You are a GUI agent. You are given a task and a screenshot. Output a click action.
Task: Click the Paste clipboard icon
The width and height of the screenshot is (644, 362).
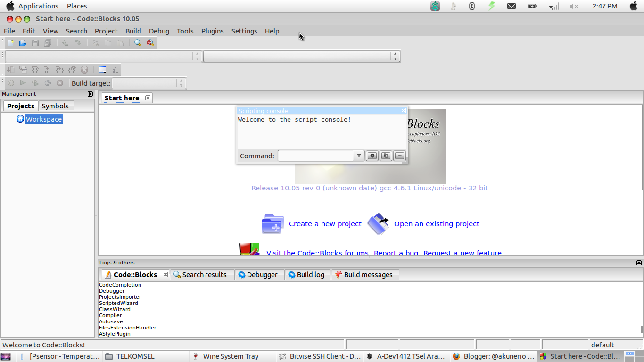point(120,43)
